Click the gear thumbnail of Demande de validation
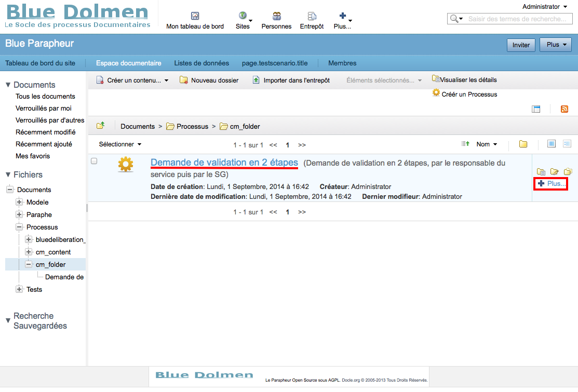578x392 pixels. click(x=126, y=164)
